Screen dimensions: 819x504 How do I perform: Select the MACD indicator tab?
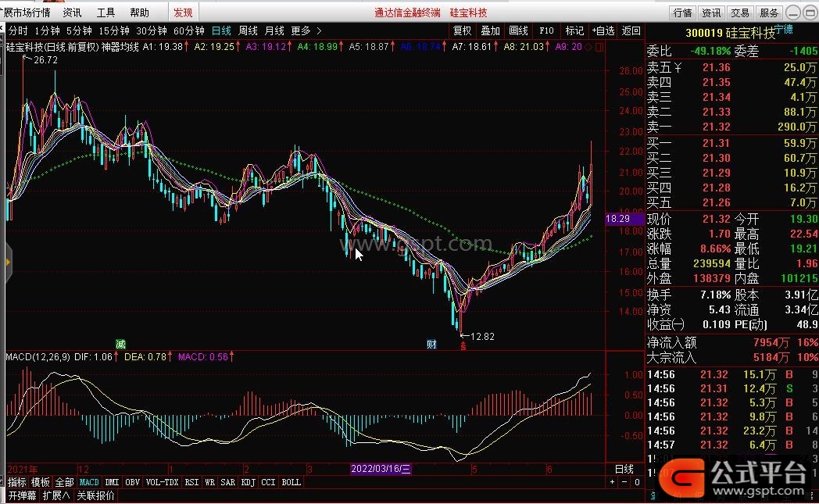(89, 482)
